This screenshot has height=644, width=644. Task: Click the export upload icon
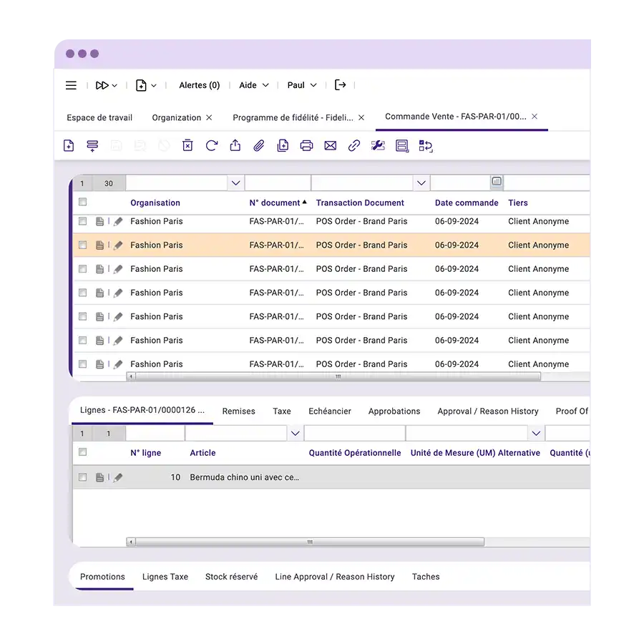pos(235,145)
